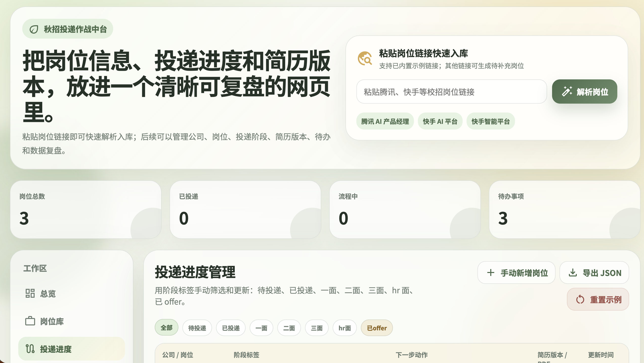Click the 更新时间 column header
Viewport: 644px width, 363px height.
tap(601, 355)
